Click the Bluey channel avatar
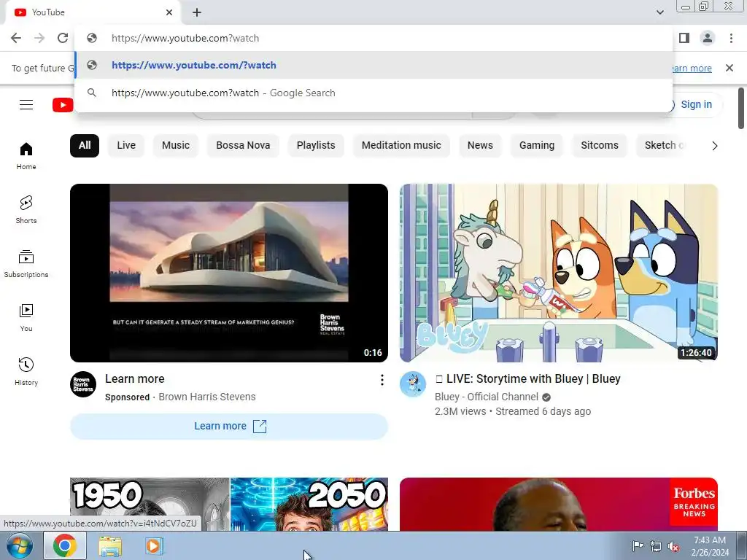This screenshot has width=747, height=560. (413, 384)
